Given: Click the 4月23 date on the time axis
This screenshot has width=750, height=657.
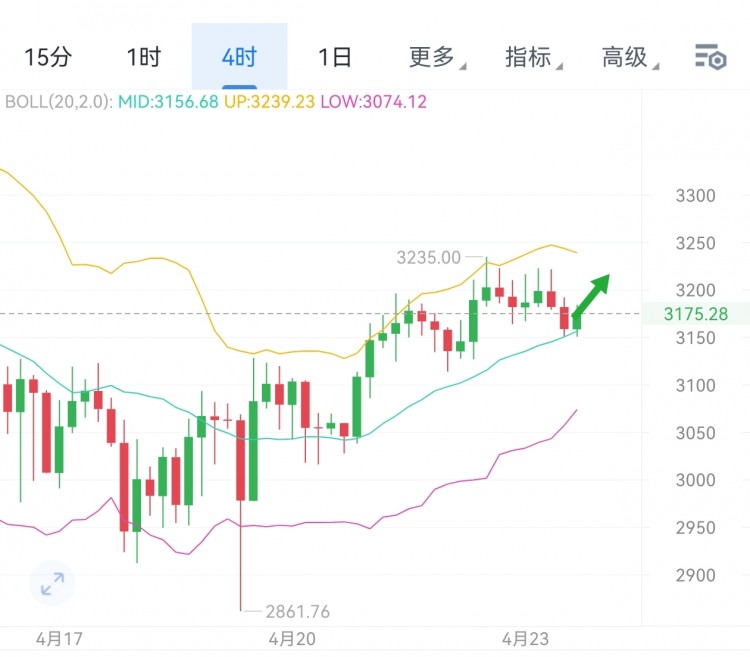Looking at the screenshot, I should click(x=524, y=638).
